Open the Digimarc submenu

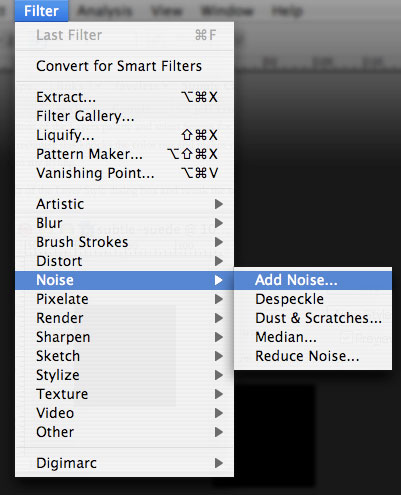click(x=124, y=463)
